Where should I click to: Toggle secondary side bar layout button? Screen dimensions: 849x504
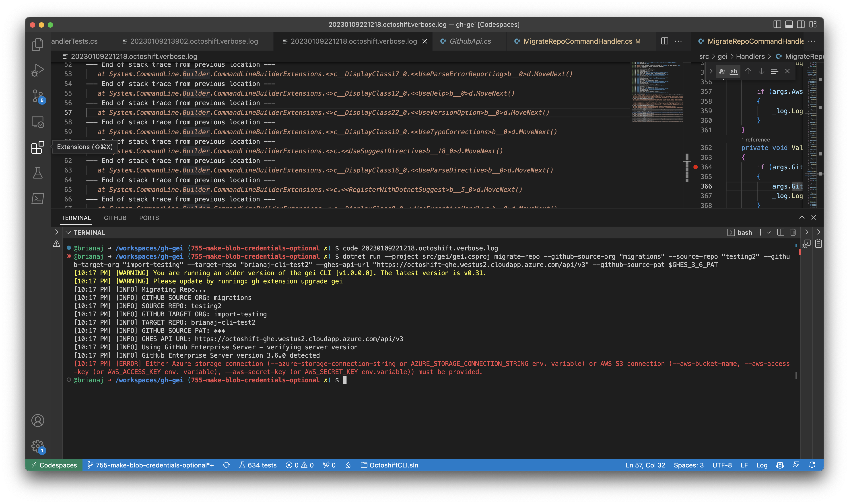coord(801,25)
